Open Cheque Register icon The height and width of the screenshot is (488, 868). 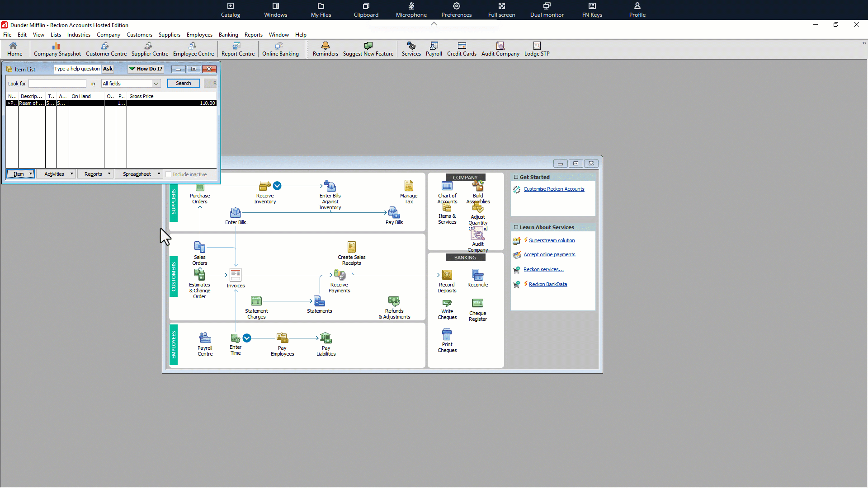(477, 310)
